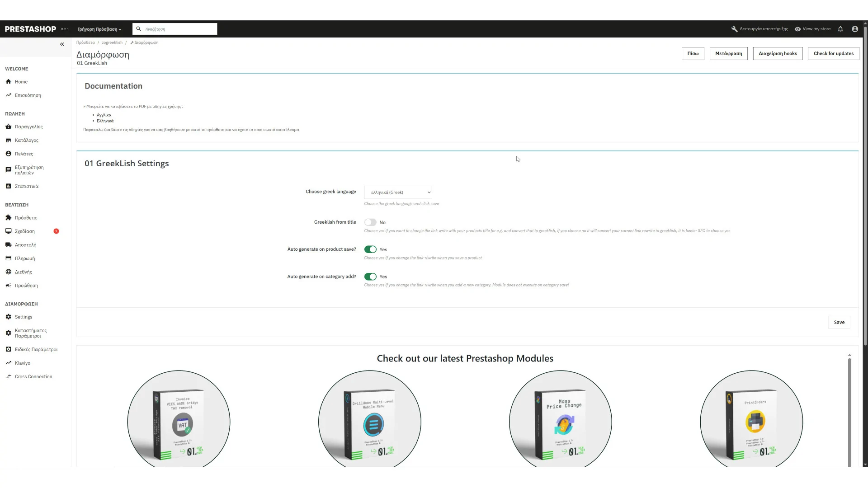Click the Home house icon in sidebar
This screenshot has height=488, width=868.
[8, 82]
